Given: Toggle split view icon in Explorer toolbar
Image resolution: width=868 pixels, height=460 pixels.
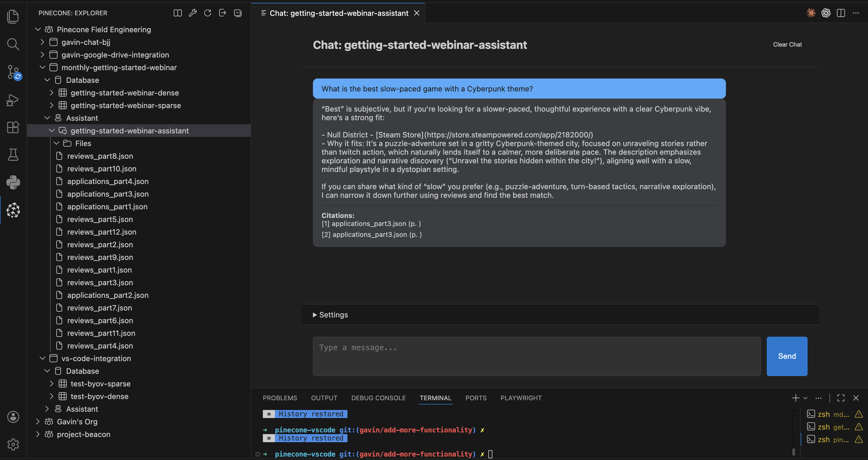Looking at the screenshot, I should pyautogui.click(x=177, y=13).
